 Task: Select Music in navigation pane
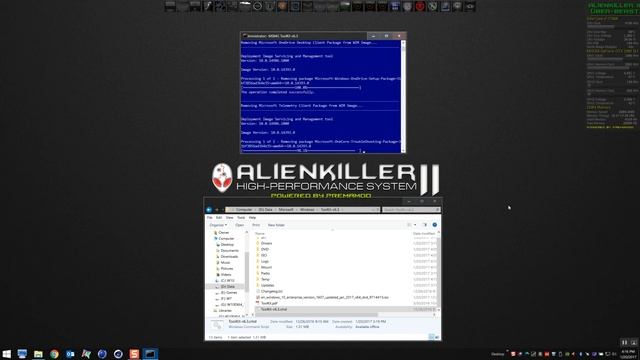[x=223, y=262]
